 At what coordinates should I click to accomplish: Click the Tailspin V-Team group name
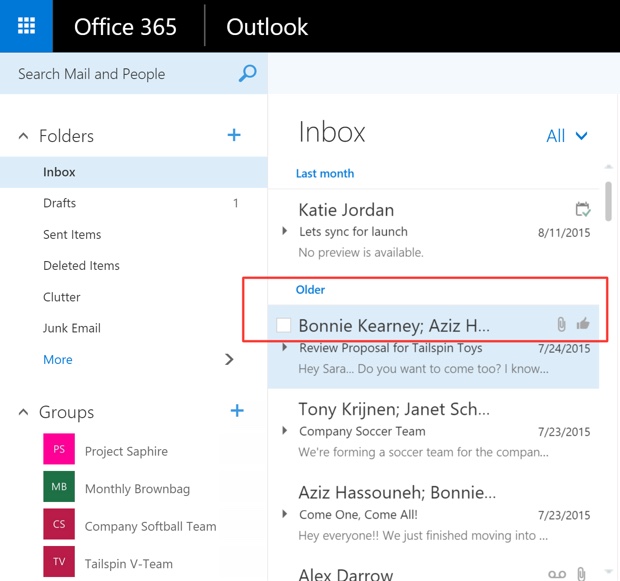pyautogui.click(x=129, y=564)
